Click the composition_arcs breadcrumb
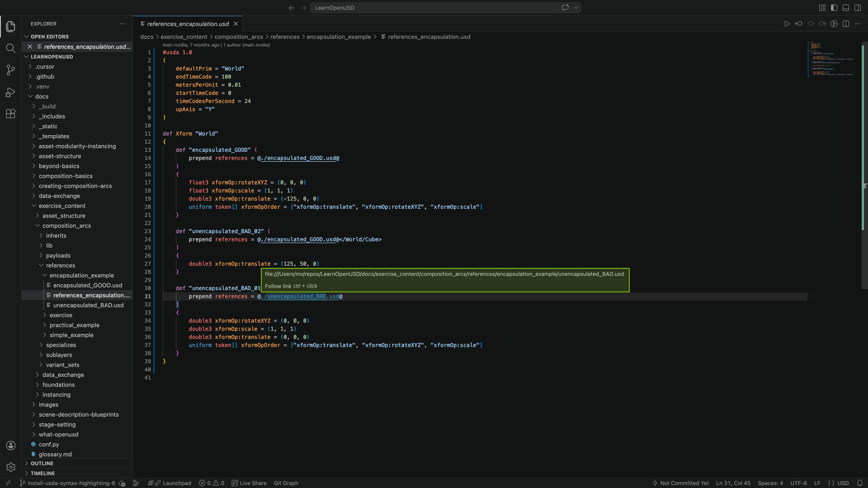This screenshot has width=868, height=488. coord(238,37)
